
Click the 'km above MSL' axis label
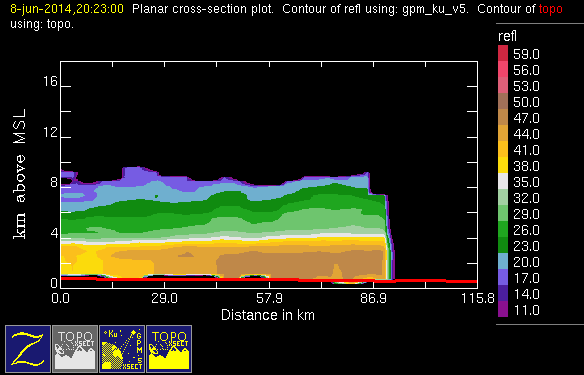pyautogui.click(x=20, y=174)
